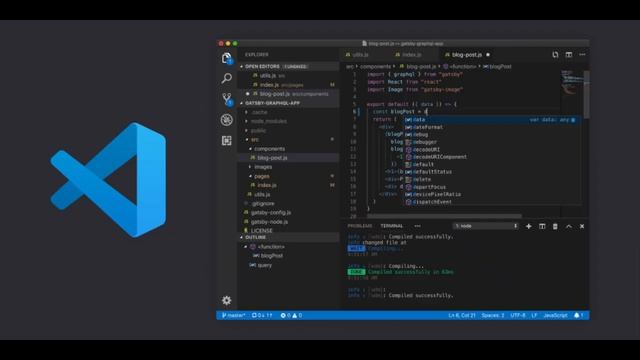Open blog-post.js under components folder
This screenshot has height=360, width=640.
click(x=288, y=158)
